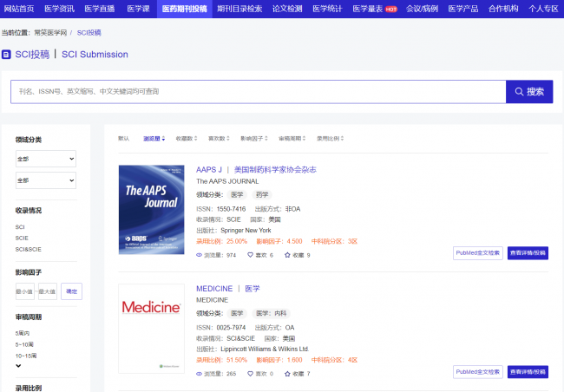Image resolution: width=564 pixels, height=392 pixels.
Task: Sort by 默认 order
Action: click(x=123, y=139)
